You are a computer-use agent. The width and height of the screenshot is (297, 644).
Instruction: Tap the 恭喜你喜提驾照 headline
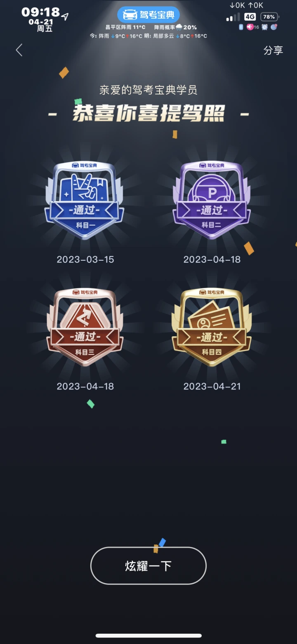pyautogui.click(x=149, y=113)
